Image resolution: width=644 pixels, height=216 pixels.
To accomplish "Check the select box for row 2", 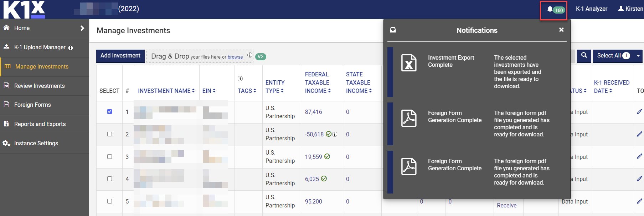I will (x=110, y=134).
